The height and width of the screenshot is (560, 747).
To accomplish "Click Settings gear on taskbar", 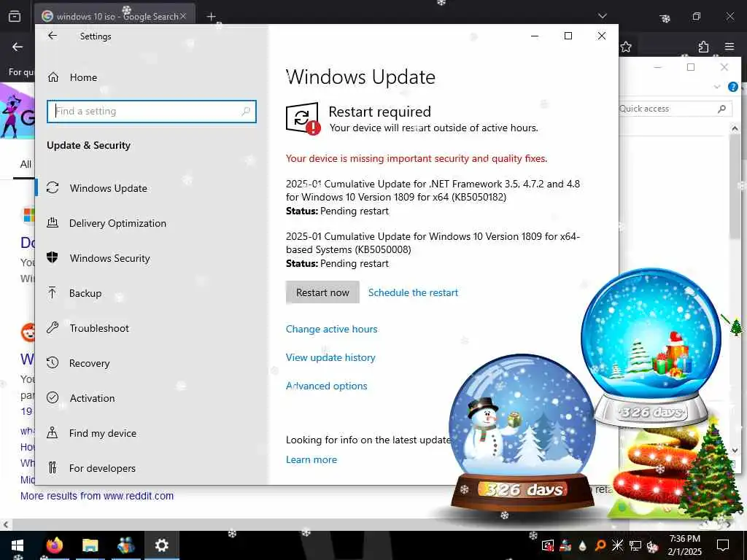I will (x=162, y=545).
